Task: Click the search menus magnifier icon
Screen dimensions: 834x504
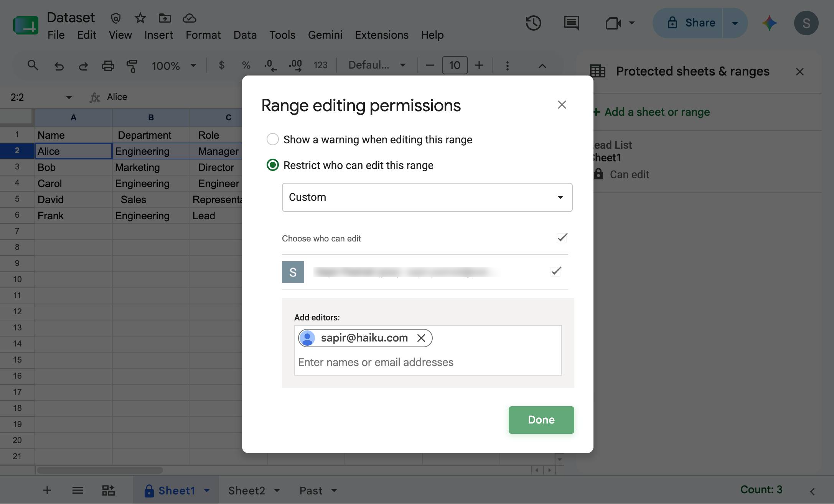Action: point(33,66)
